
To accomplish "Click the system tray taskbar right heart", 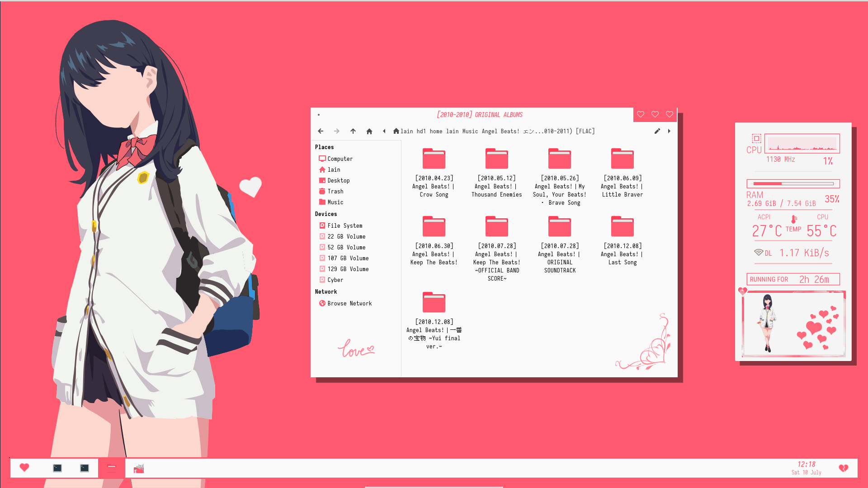I will coord(844,468).
